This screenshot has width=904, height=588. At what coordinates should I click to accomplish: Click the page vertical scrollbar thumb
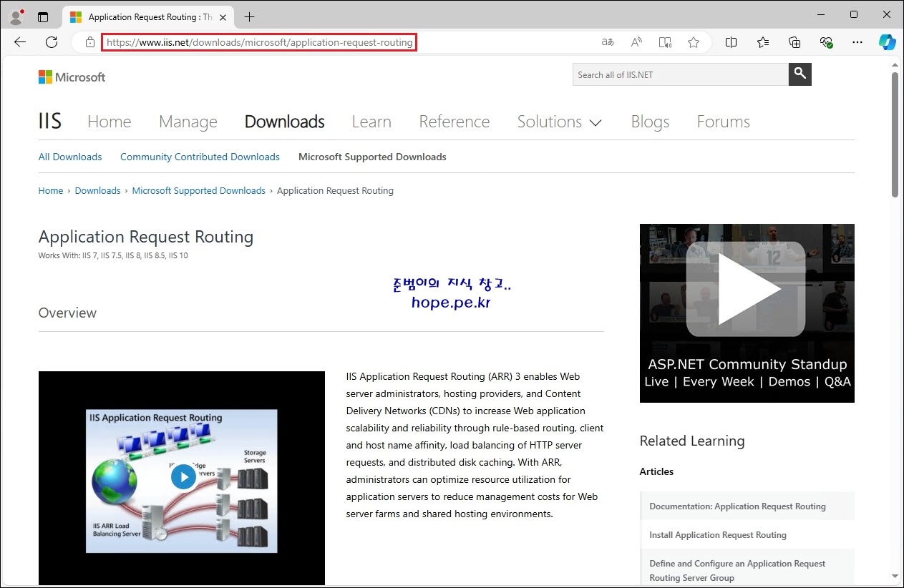(895, 134)
